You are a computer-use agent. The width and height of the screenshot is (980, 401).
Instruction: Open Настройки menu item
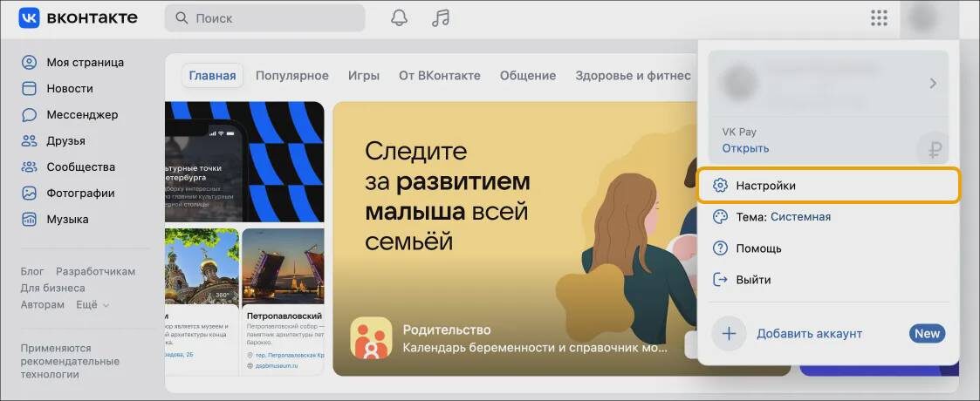click(x=828, y=186)
